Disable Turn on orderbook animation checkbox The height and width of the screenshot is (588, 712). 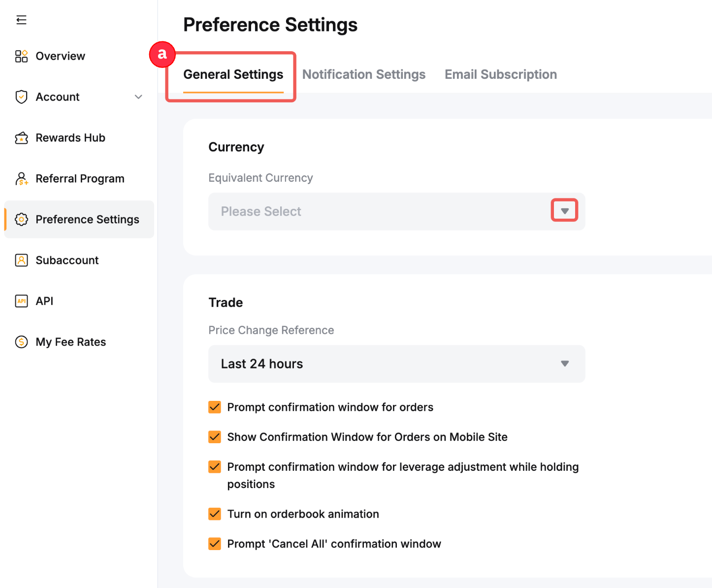[x=215, y=514]
